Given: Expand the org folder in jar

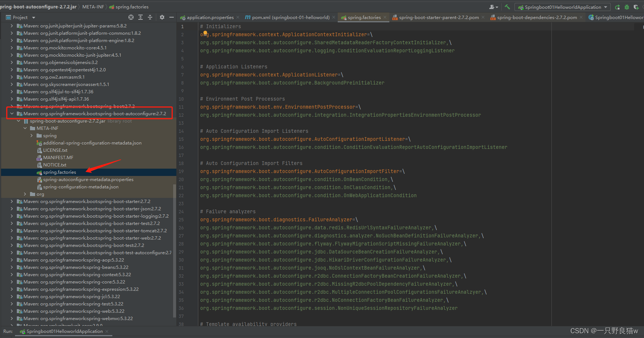Looking at the screenshot, I should click(x=25, y=194).
